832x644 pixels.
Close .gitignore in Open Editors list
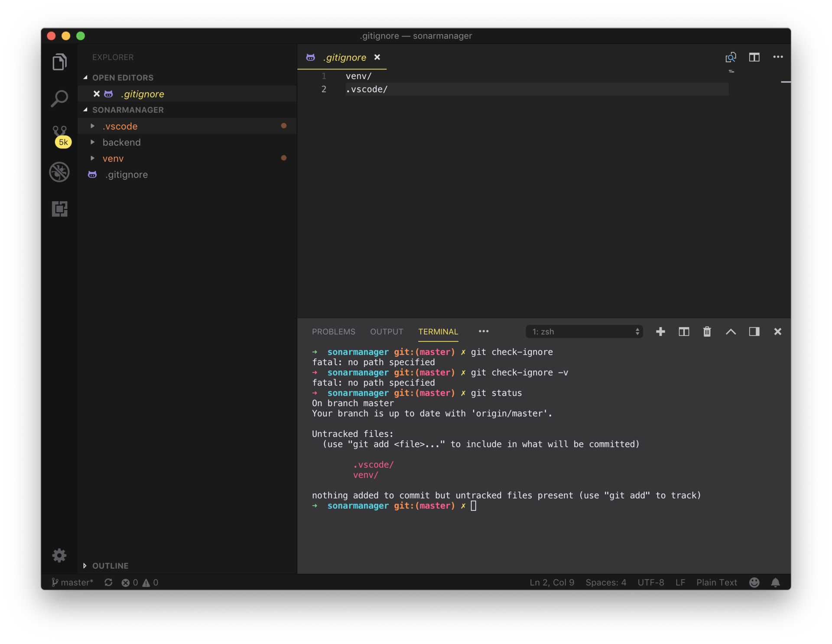96,94
